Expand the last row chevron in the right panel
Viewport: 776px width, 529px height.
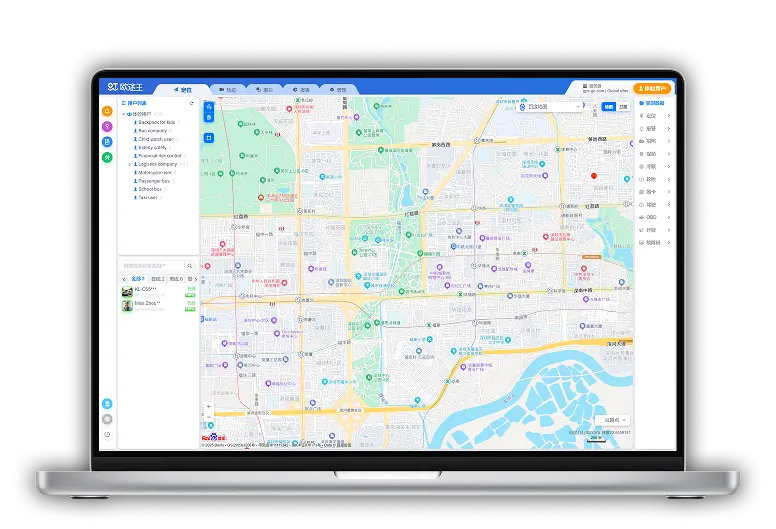(669, 242)
